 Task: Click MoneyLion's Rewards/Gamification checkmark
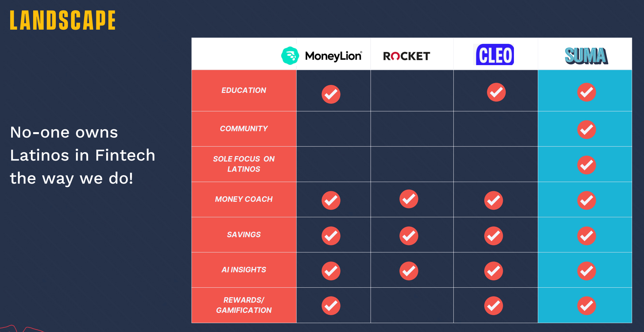[x=331, y=306]
